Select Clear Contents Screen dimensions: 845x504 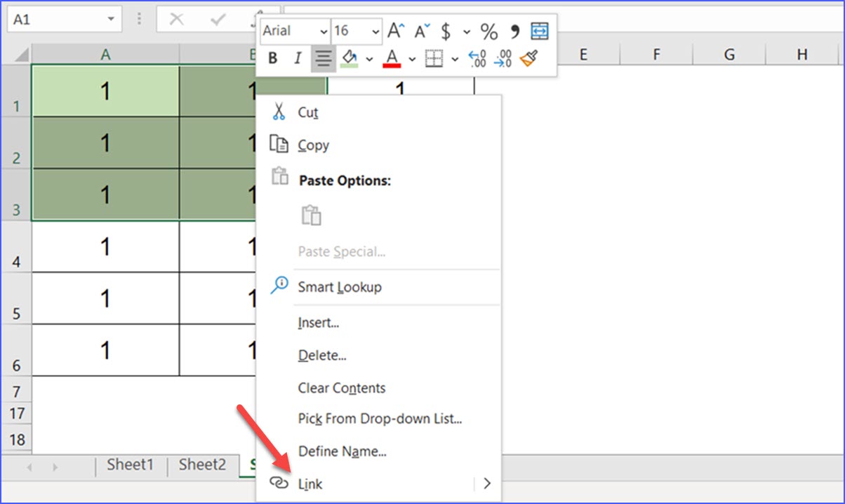341,387
